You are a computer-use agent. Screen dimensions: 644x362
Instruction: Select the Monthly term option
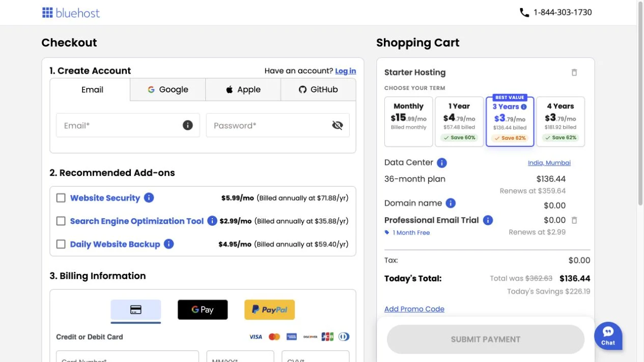pyautogui.click(x=409, y=122)
